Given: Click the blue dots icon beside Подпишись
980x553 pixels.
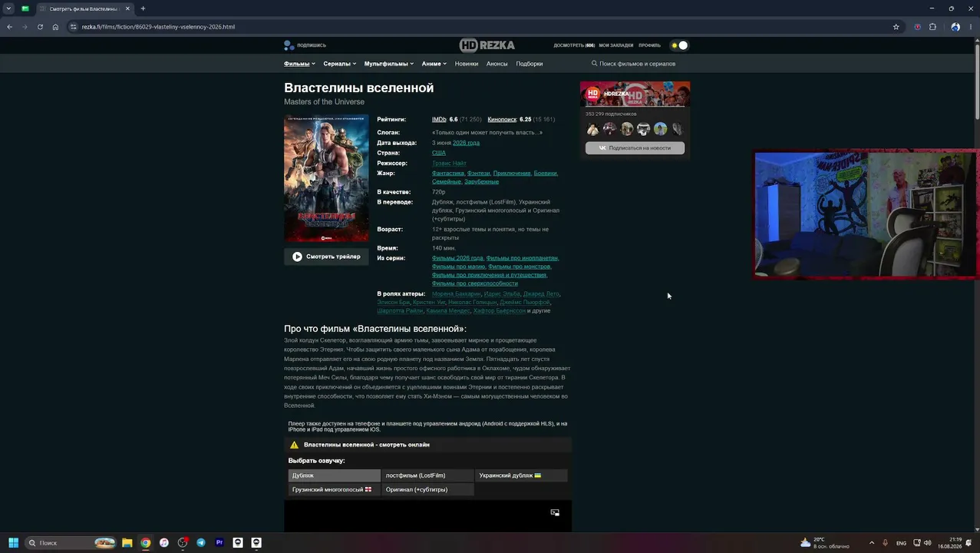Looking at the screenshot, I should tap(289, 45).
